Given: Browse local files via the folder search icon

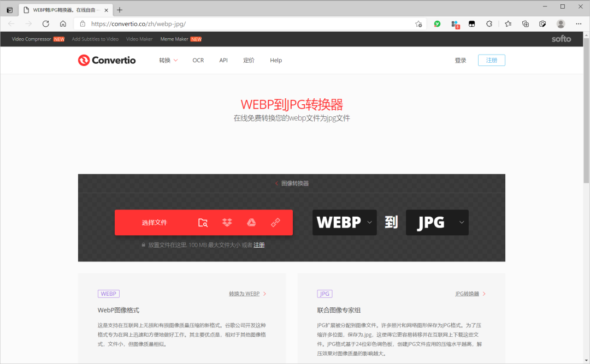Looking at the screenshot, I should click(x=203, y=222).
